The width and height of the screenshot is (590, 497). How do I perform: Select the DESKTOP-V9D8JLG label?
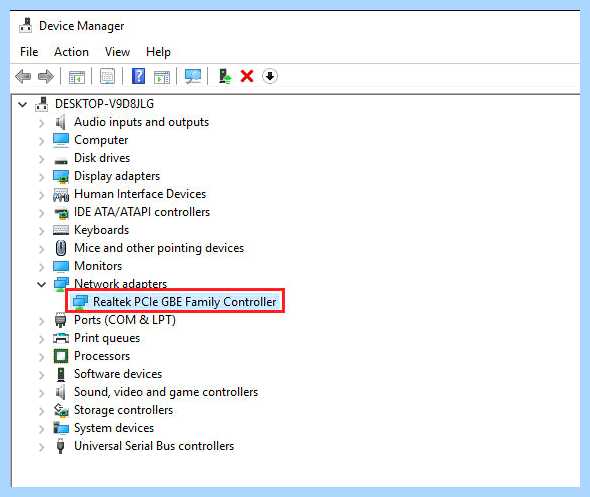(104, 104)
